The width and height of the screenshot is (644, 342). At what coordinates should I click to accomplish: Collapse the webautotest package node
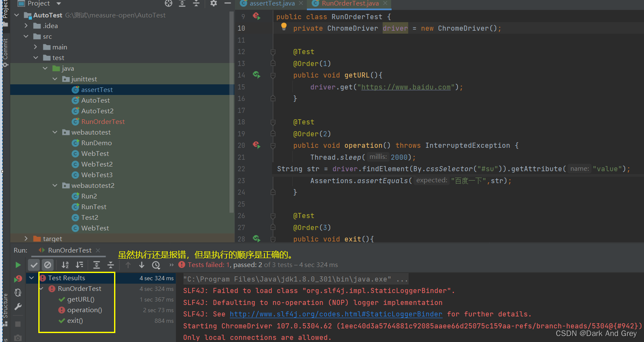coord(55,132)
